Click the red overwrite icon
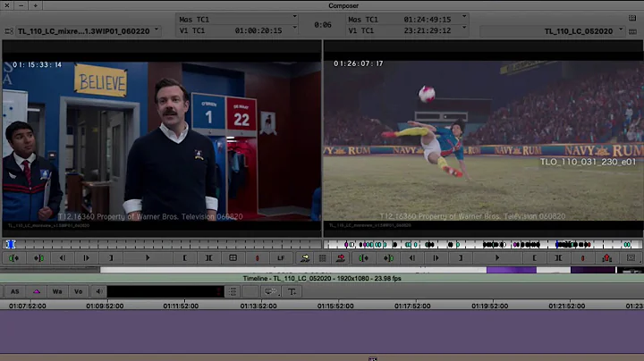This screenshot has height=361, width=644. click(x=341, y=258)
